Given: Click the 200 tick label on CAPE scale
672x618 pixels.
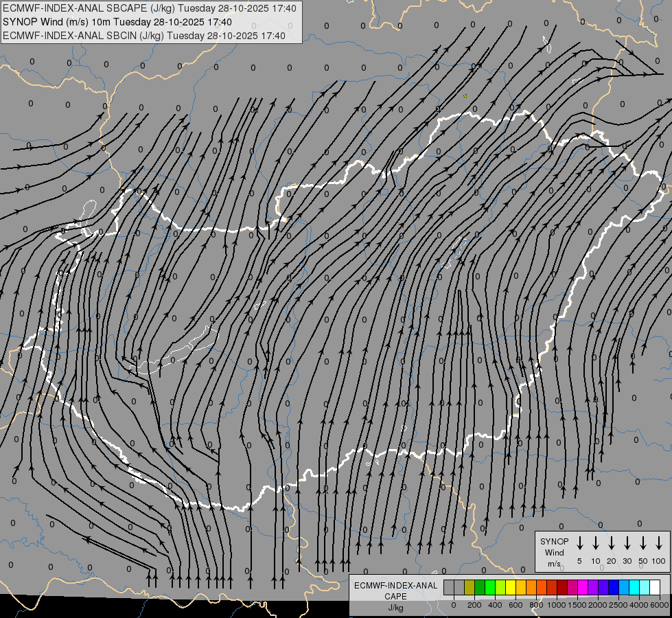Looking at the screenshot, I should pyautogui.click(x=474, y=605).
